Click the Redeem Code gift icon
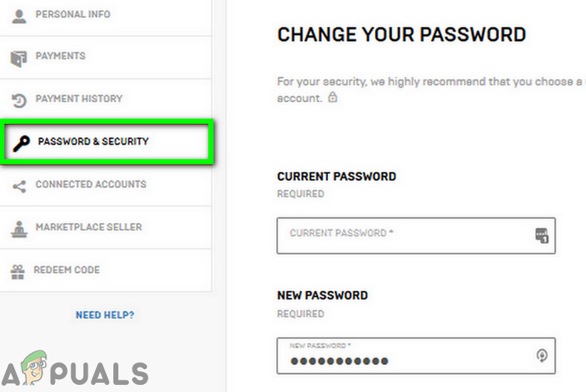586x392 pixels. coord(19,271)
